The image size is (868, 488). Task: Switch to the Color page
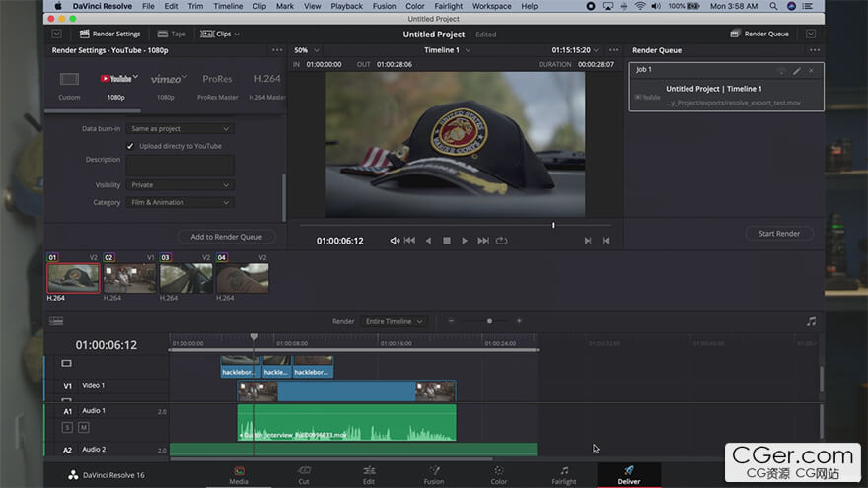click(499, 475)
